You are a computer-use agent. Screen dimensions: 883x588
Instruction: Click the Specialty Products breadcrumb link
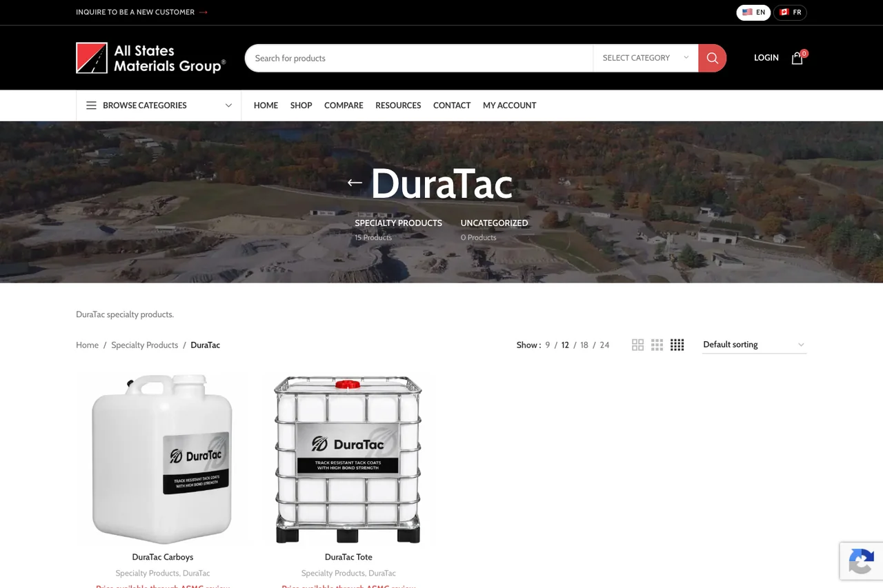(144, 345)
